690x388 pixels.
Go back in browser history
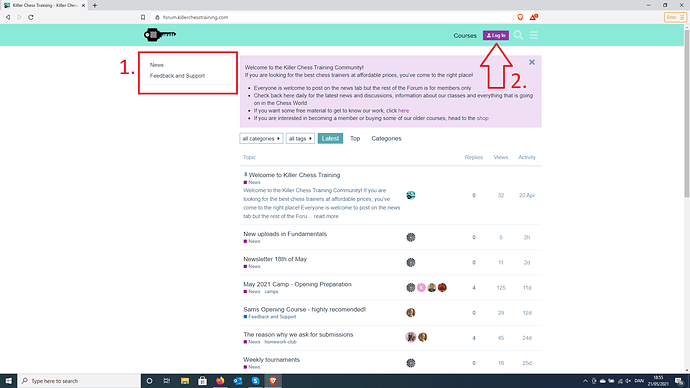(x=8, y=17)
